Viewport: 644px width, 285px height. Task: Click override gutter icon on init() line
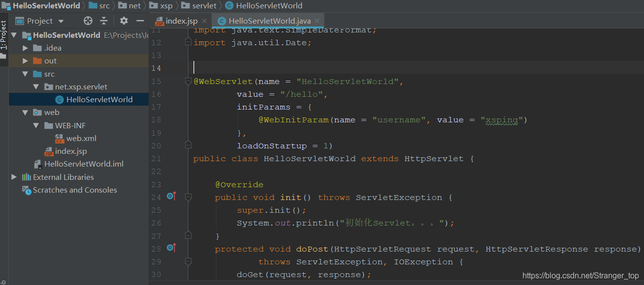pos(171,196)
